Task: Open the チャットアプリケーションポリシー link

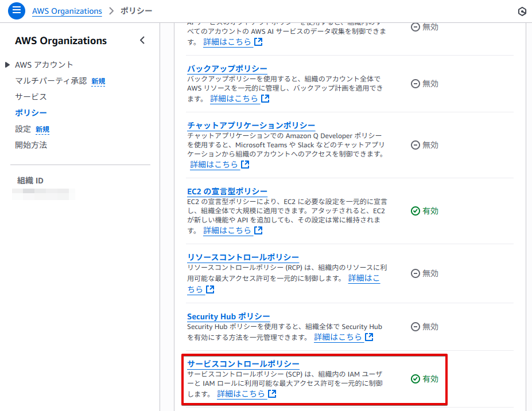Action: 251,126
